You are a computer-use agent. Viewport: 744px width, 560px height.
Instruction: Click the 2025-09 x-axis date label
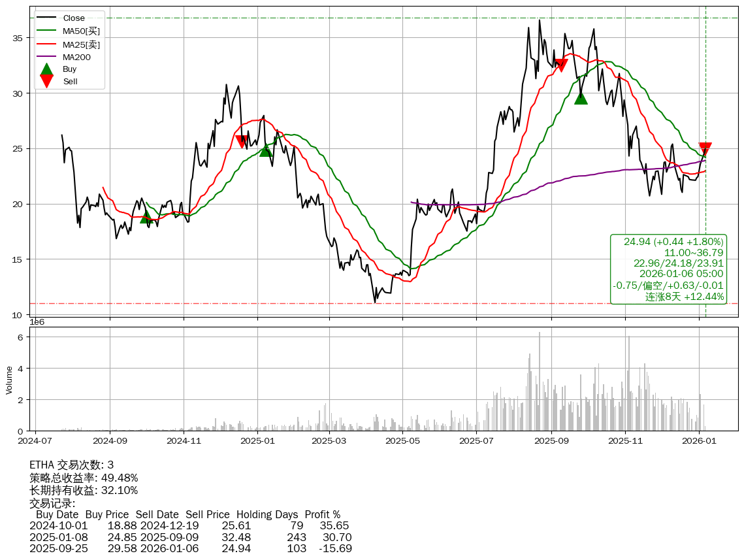click(x=551, y=442)
